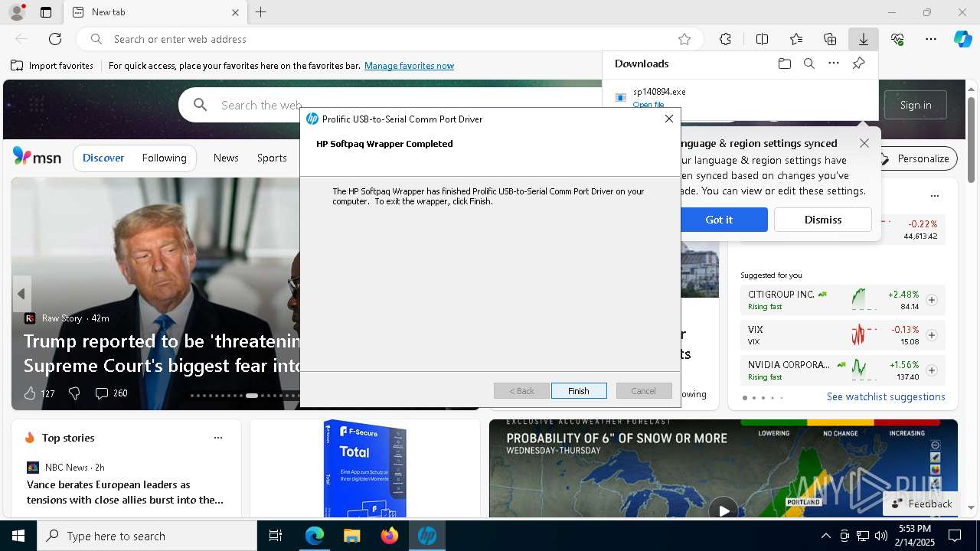
Task: Add this page to favorites star
Action: 684,39
